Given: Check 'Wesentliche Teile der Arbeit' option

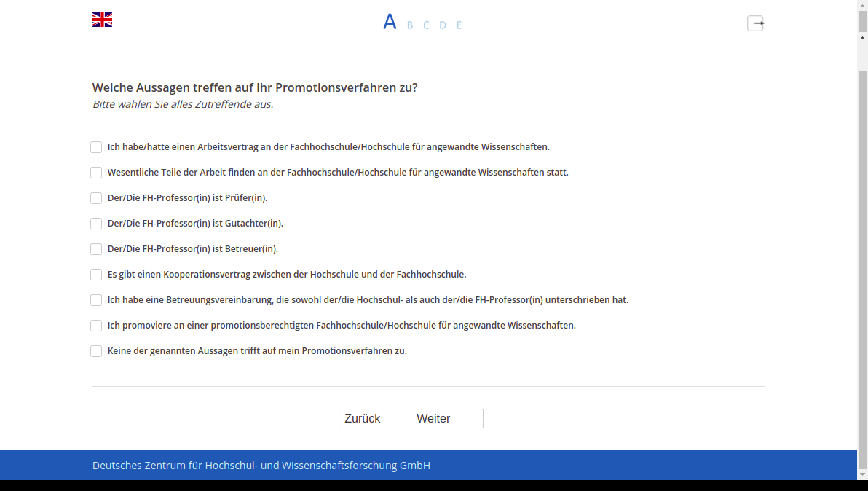Looking at the screenshot, I should click(96, 173).
